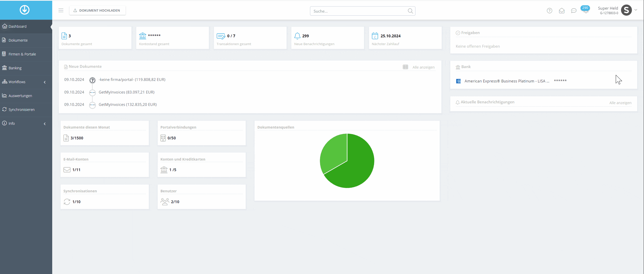Click the GetMyInvoices download logo
The height and width of the screenshot is (274, 644).
coord(24,10)
